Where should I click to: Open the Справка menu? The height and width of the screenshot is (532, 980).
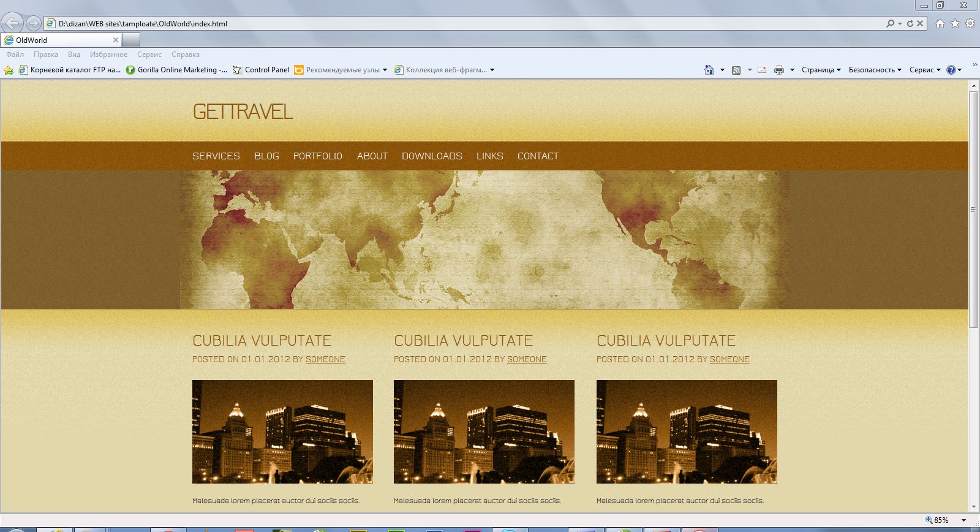(x=186, y=55)
